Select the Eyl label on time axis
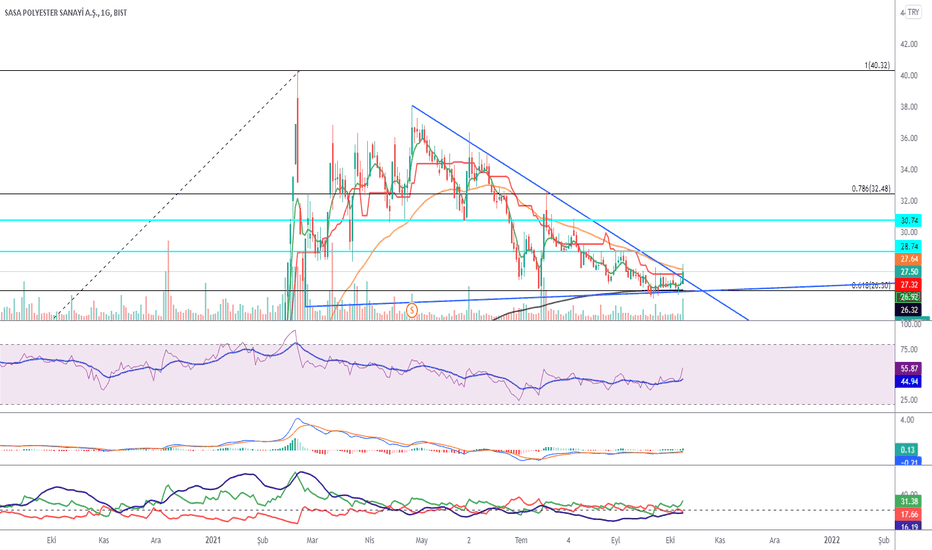 pos(616,540)
